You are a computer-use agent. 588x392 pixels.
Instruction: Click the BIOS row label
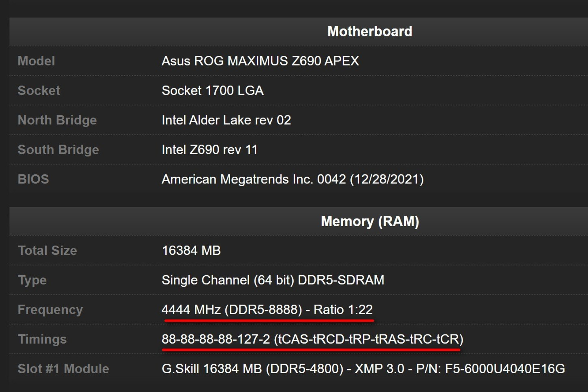tap(33, 179)
